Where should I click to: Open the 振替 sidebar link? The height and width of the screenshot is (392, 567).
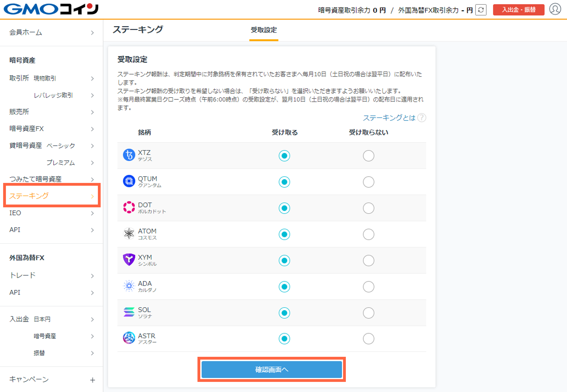[39, 353]
